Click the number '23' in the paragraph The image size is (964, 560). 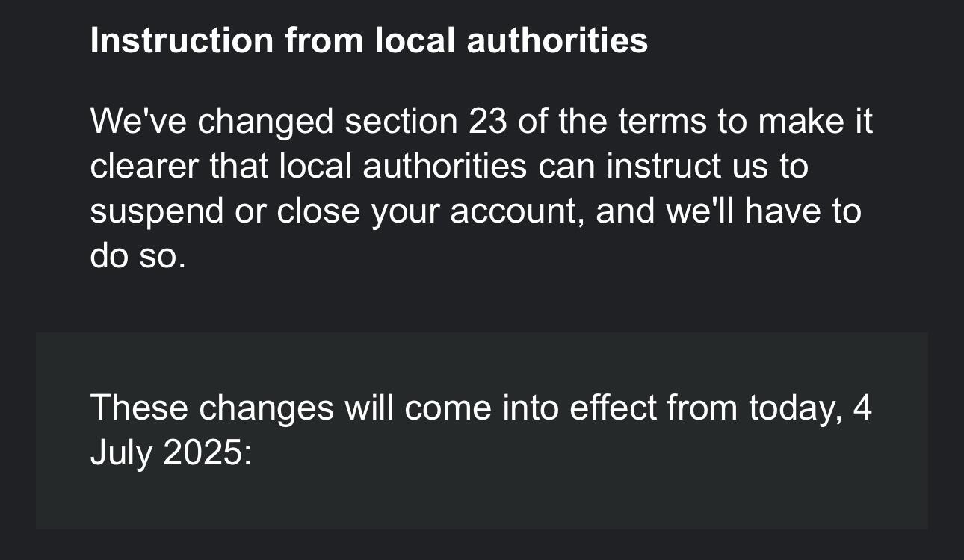coord(489,122)
